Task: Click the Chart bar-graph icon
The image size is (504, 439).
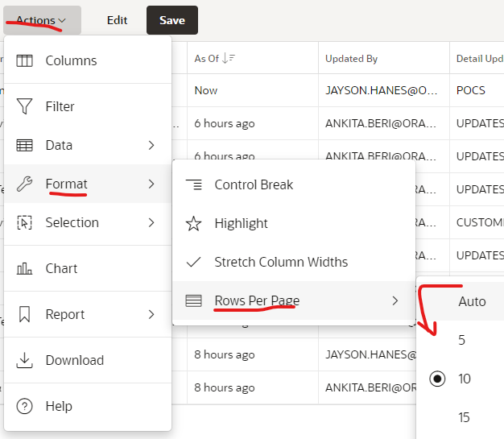Action: [x=24, y=268]
